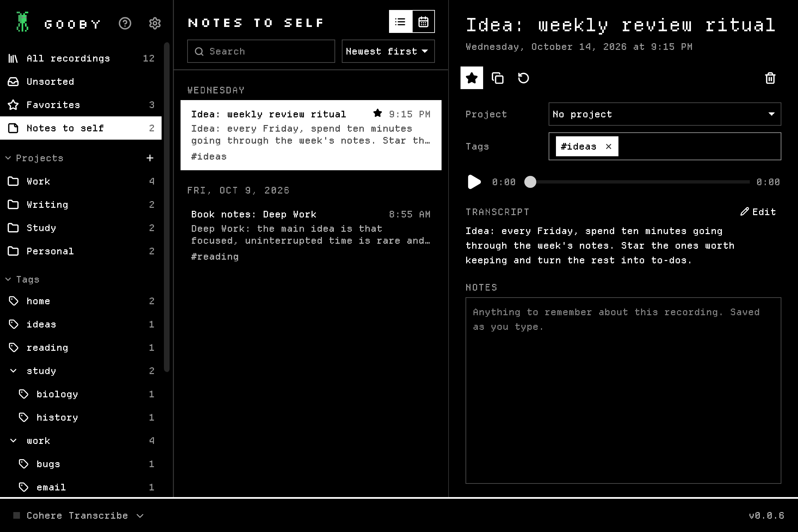
Task: Open the help question mark icon
Action: coord(125,23)
